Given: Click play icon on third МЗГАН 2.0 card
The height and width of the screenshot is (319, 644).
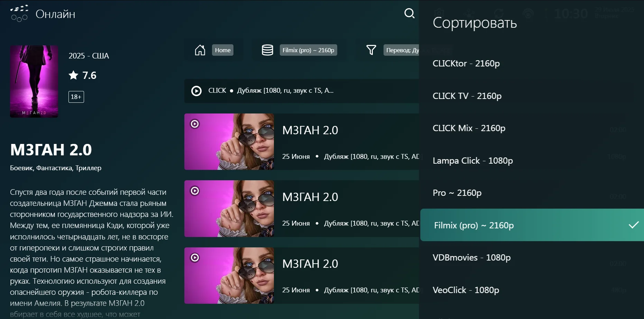Looking at the screenshot, I should tap(195, 258).
